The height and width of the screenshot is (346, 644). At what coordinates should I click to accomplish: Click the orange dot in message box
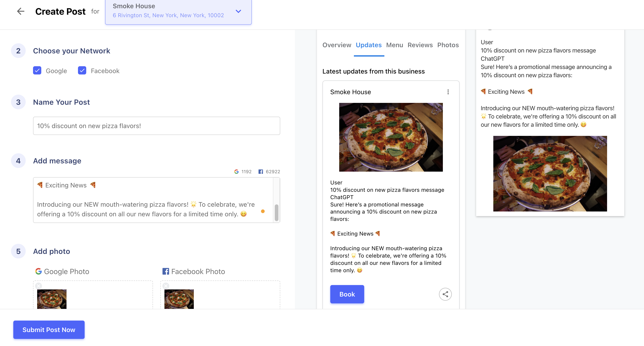coord(263,211)
